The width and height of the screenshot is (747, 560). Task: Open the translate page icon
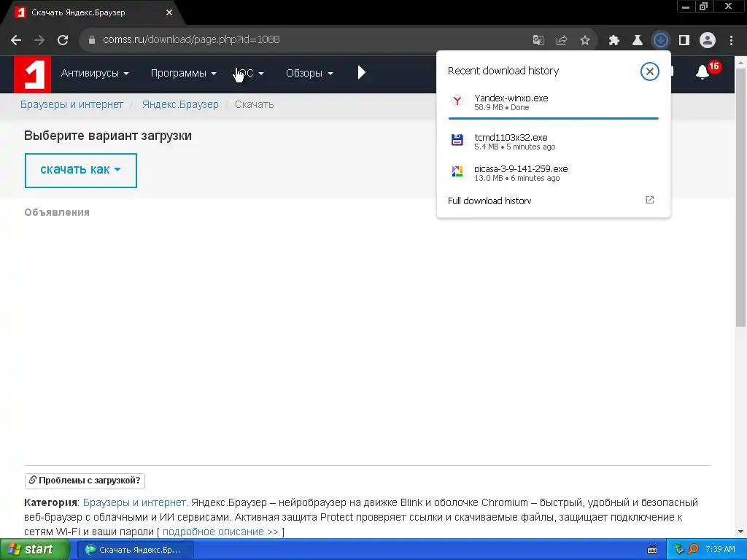538,40
